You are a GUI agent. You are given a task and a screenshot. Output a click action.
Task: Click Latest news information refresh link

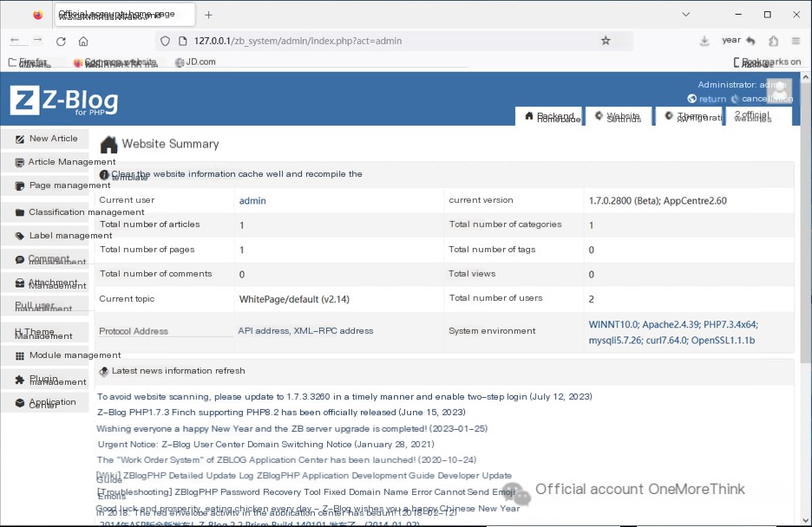click(x=178, y=371)
